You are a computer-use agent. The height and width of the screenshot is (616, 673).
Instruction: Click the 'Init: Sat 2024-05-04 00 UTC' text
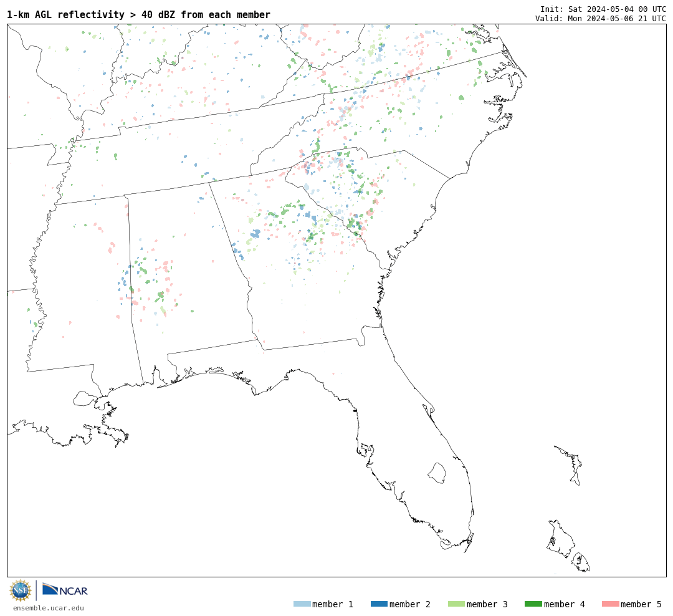[603, 9]
